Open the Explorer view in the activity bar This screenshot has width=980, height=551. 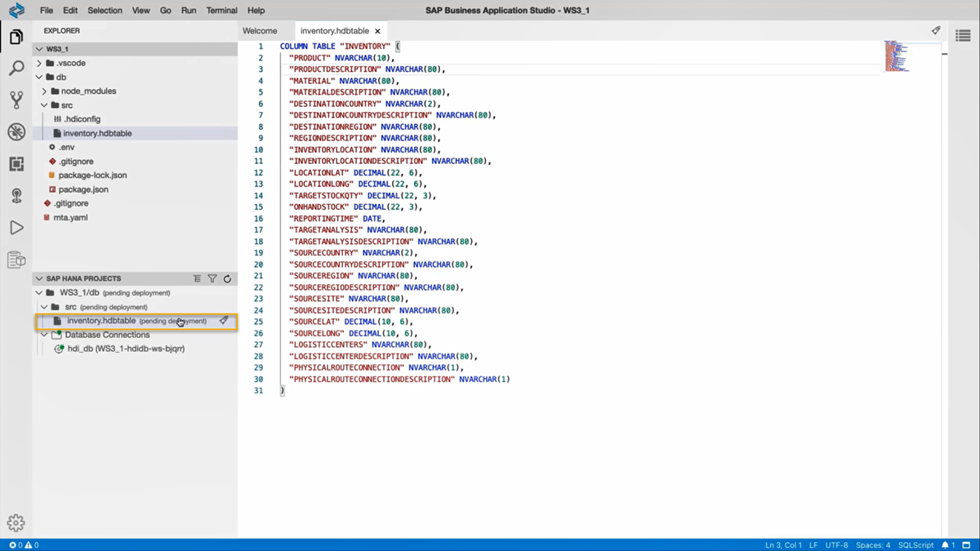pos(16,38)
